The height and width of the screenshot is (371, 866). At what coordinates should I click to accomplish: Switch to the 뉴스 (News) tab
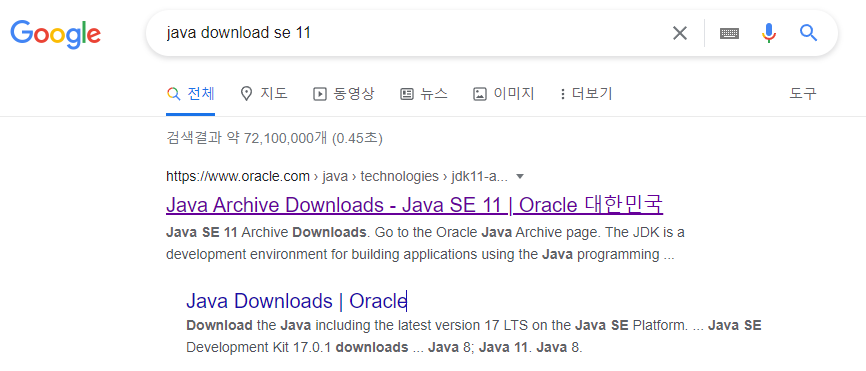click(x=424, y=94)
